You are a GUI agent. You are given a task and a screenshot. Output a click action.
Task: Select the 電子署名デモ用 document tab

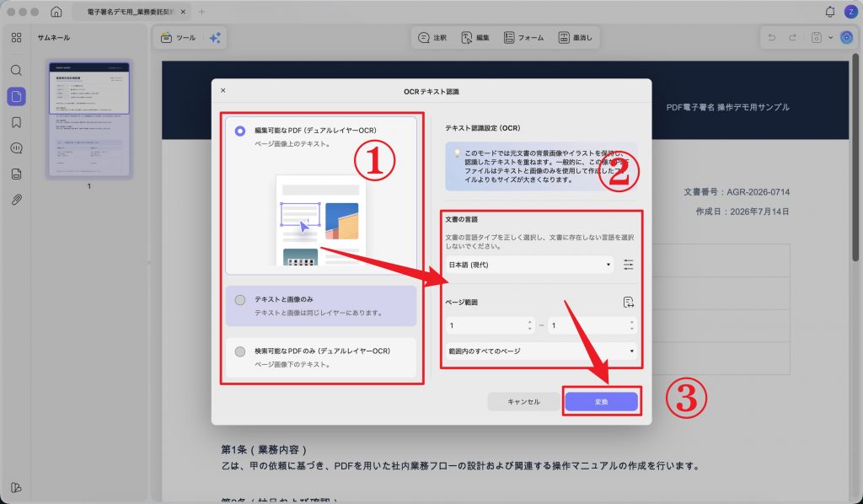pos(131,12)
